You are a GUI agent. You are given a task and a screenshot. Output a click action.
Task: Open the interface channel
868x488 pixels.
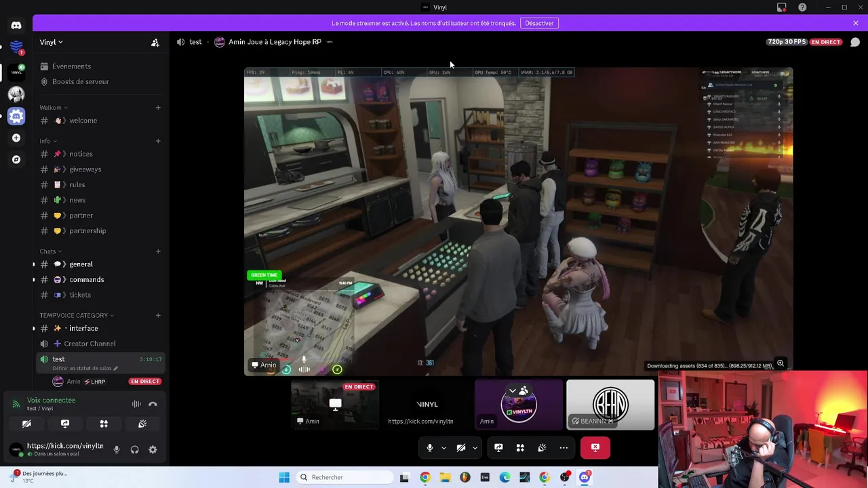coord(100,329)
